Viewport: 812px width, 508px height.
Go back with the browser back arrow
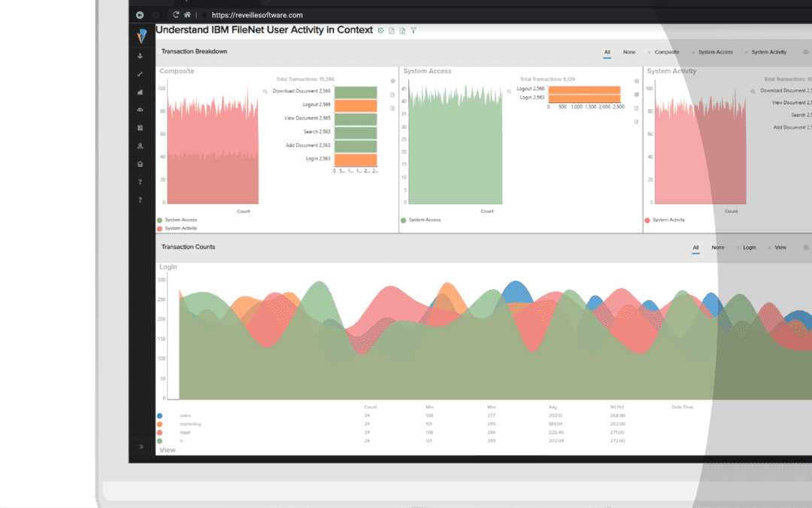coord(140,15)
